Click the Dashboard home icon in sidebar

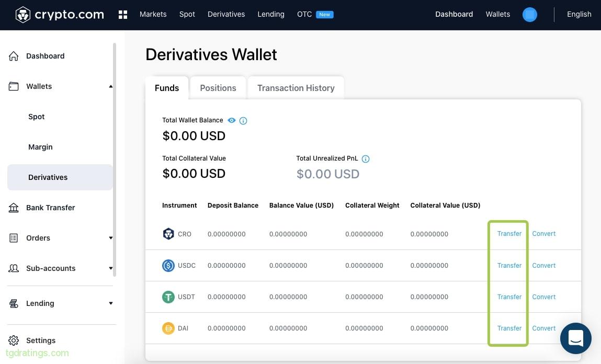(14, 56)
